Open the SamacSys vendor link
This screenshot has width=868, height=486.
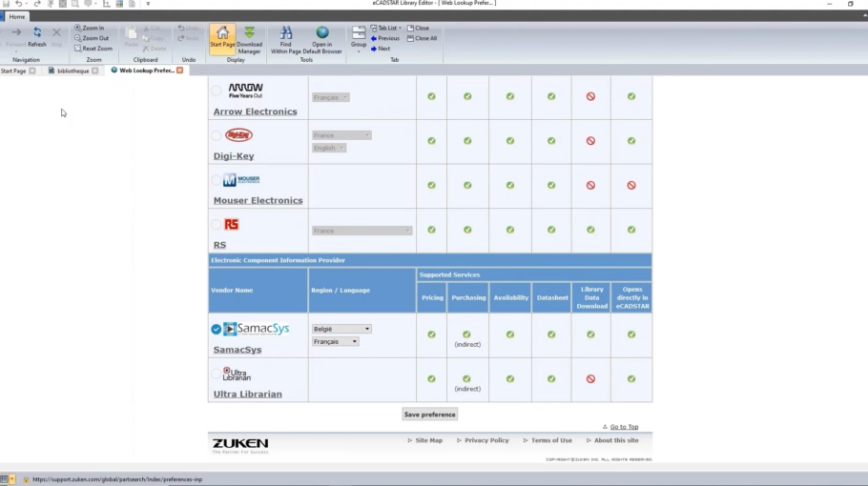(238, 350)
